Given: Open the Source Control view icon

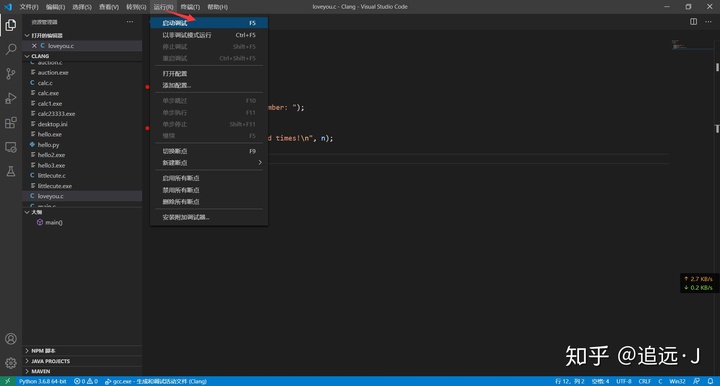Looking at the screenshot, I should point(11,73).
